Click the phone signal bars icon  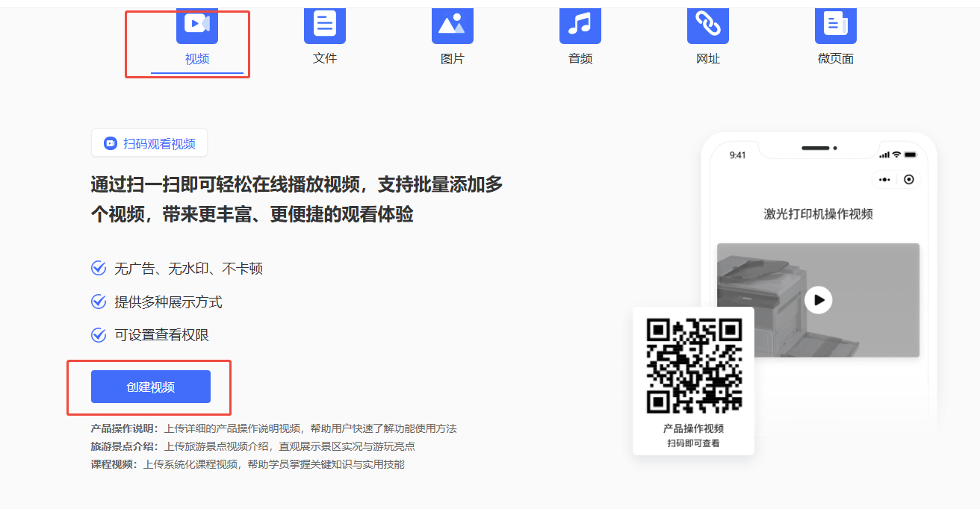884,154
